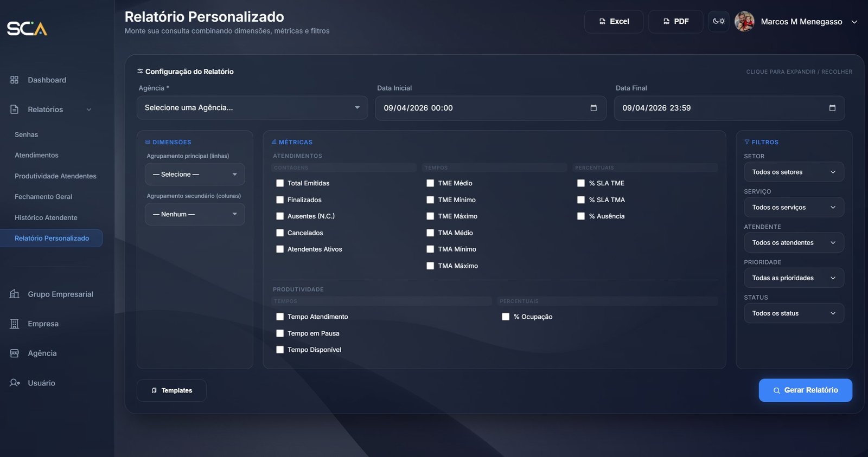Click the SCA logo
The height and width of the screenshot is (457, 868).
[x=27, y=28]
